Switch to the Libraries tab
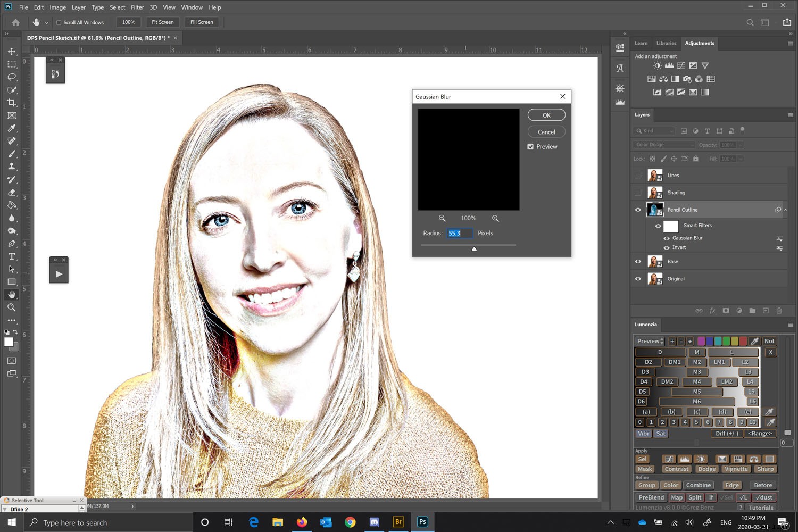The image size is (798, 532). 666,43
